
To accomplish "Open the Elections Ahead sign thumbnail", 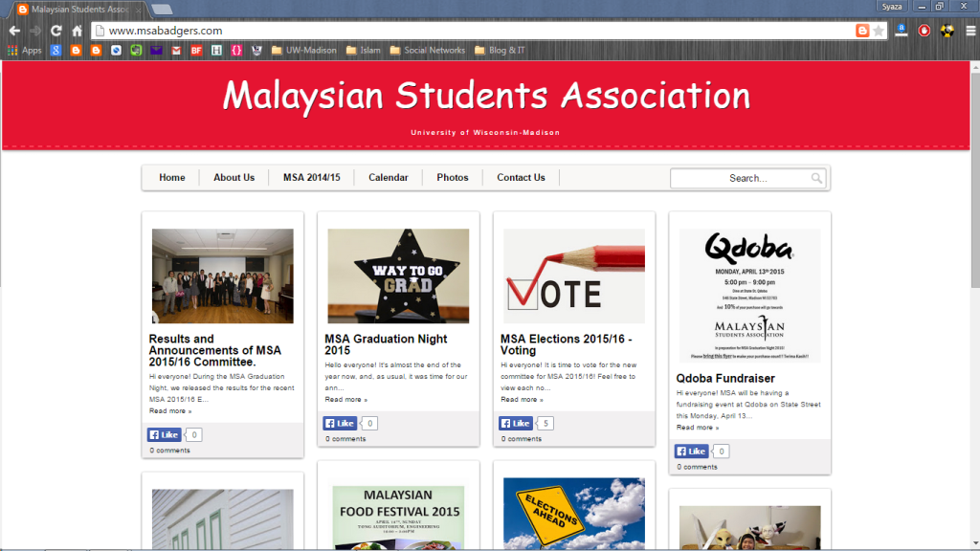I will 574,514.
